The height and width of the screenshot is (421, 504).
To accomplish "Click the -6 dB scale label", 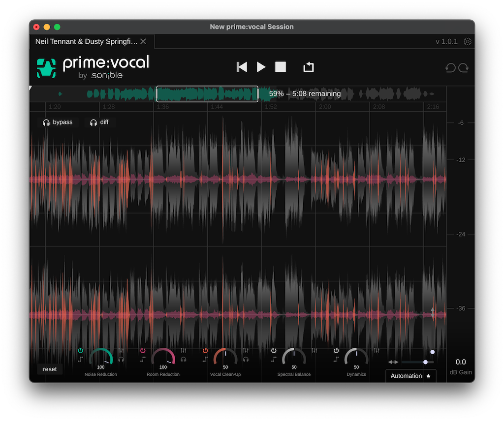I will point(461,122).
